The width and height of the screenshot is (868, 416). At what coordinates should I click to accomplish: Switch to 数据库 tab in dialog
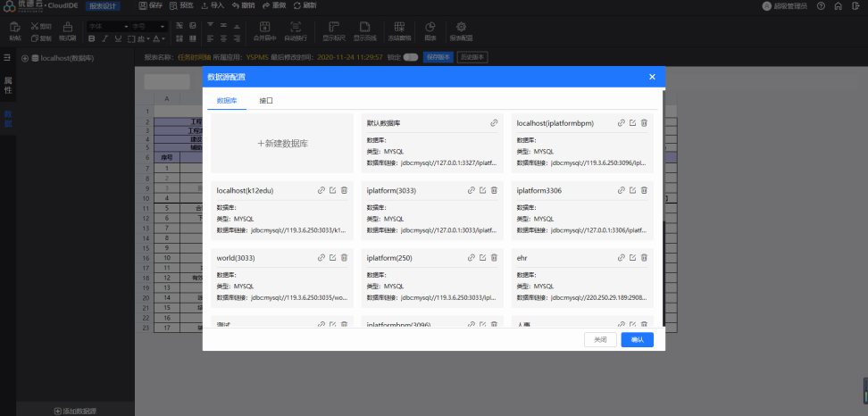click(x=227, y=101)
